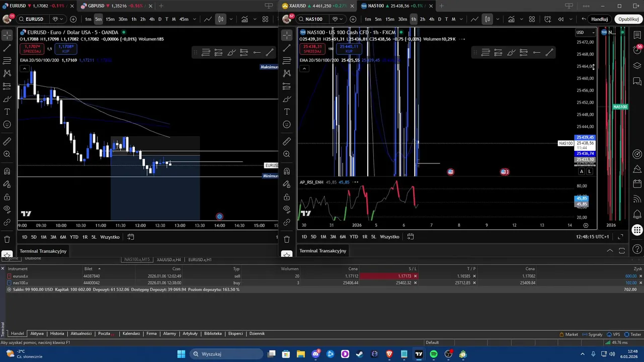Image resolution: width=644 pixels, height=362 pixels.
Task: Toggle hide all drawings eye in the NAS100 chart sidebar
Action: pos(287,209)
